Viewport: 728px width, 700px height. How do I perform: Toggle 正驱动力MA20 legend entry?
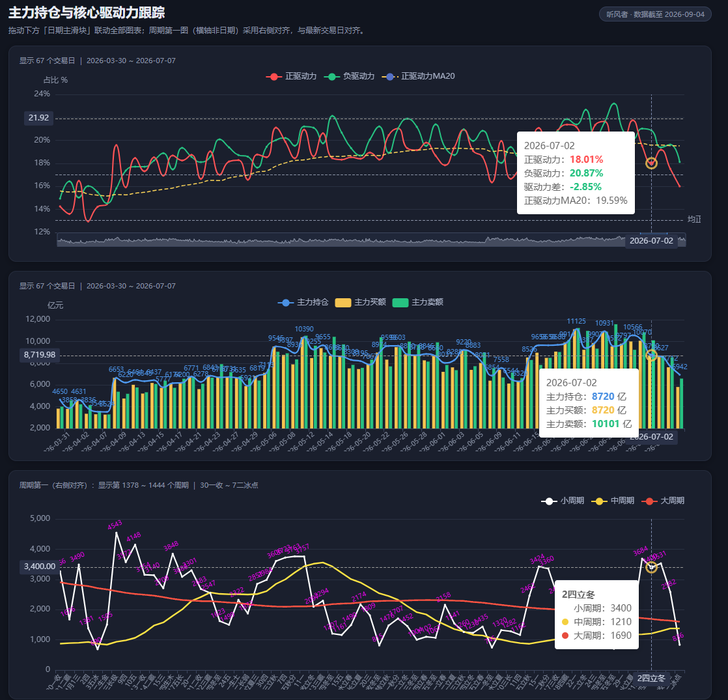tap(418, 76)
